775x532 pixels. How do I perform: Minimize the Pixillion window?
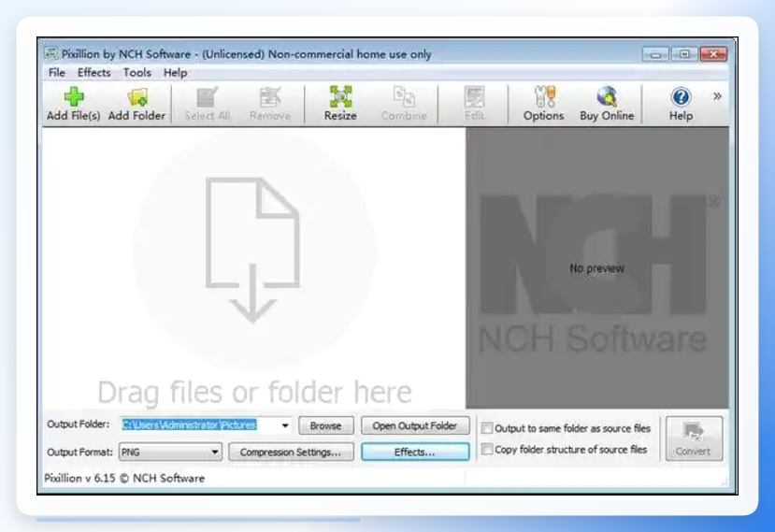(655, 54)
